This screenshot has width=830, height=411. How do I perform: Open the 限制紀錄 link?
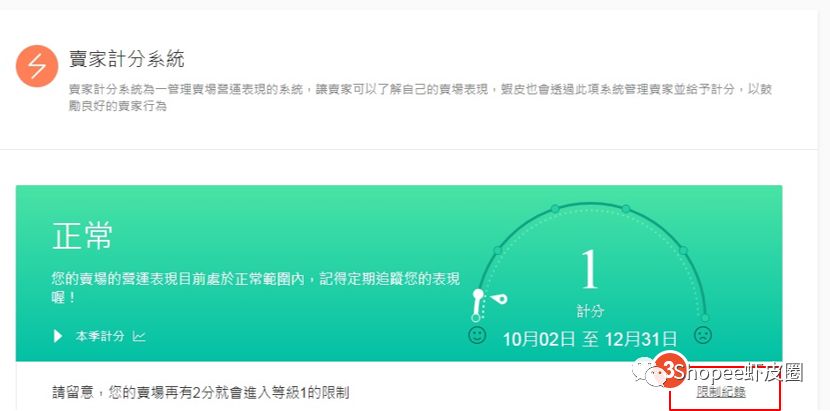(x=721, y=392)
